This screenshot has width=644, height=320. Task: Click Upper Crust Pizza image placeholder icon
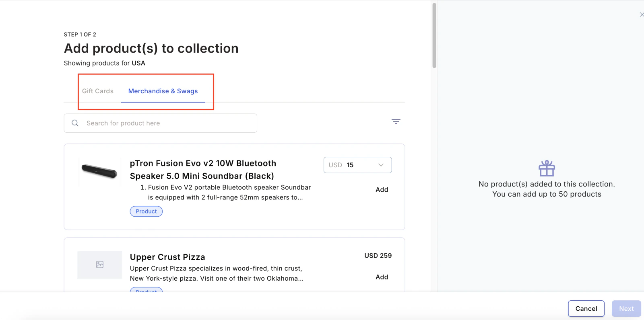100,265
